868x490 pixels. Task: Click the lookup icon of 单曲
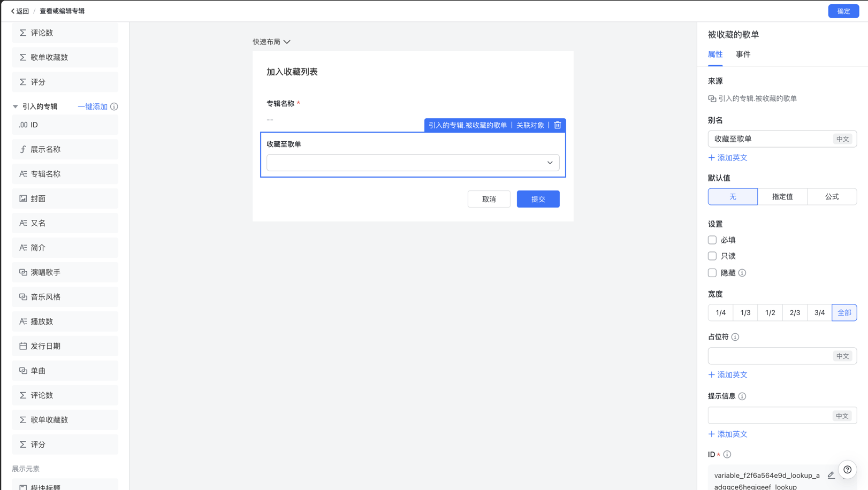[x=23, y=371]
